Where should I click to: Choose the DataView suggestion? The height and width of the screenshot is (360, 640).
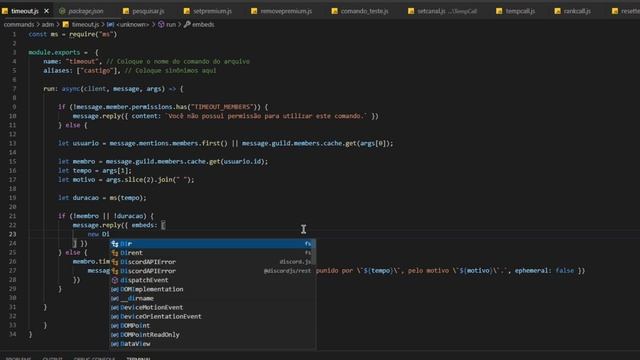pos(212,344)
